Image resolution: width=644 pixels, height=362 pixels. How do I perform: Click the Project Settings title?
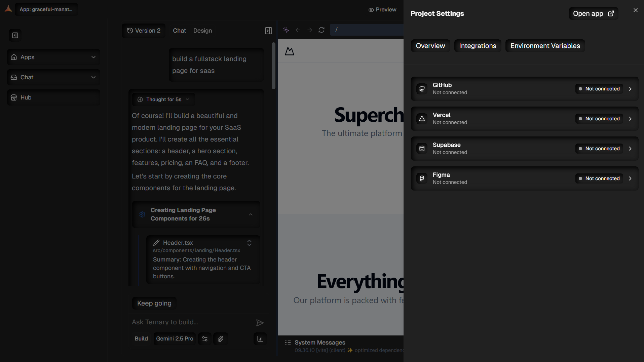[437, 13]
